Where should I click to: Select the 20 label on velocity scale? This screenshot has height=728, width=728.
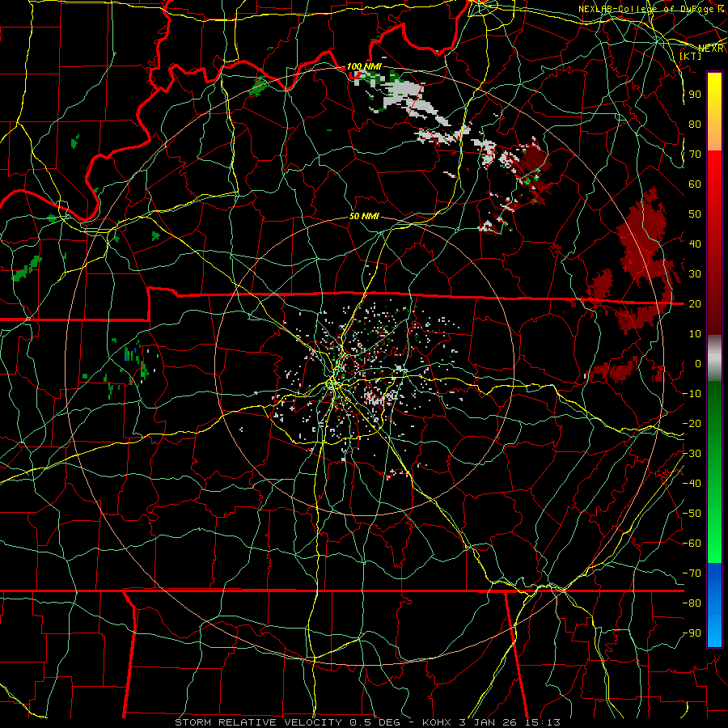click(695, 303)
